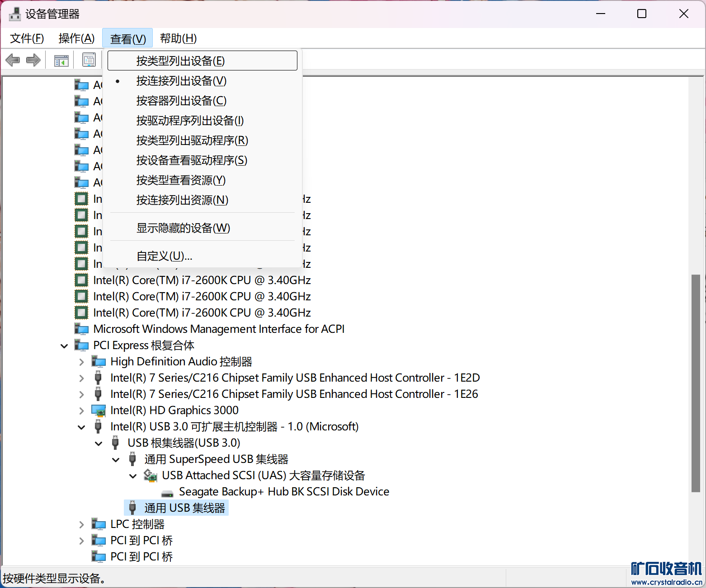Image resolution: width=706 pixels, height=588 pixels.
Task: Expand the PCI 到 PCI 桥 node
Action: (x=81, y=541)
